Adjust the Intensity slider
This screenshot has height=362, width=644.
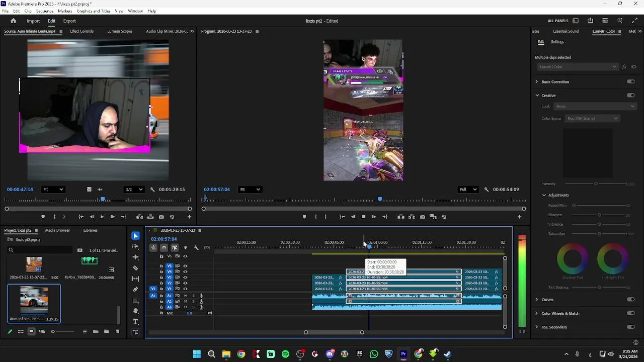[x=596, y=184]
